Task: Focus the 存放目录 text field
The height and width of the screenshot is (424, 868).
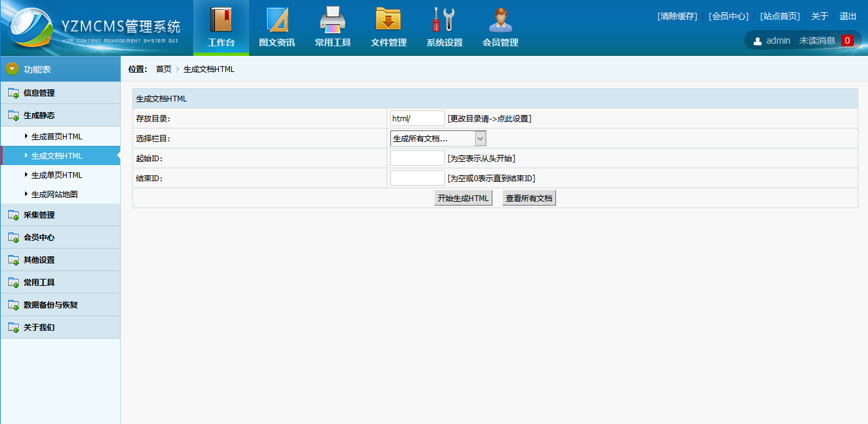Action: click(417, 118)
